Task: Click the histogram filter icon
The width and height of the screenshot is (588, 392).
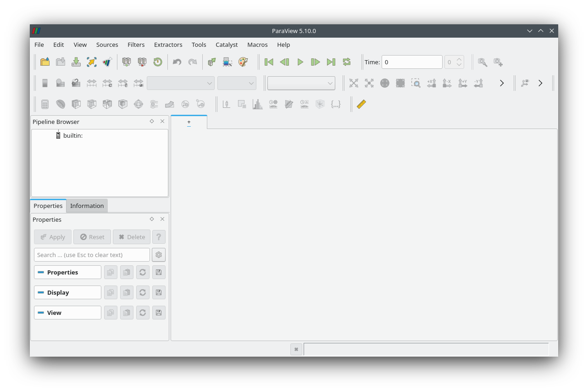Action: click(258, 104)
